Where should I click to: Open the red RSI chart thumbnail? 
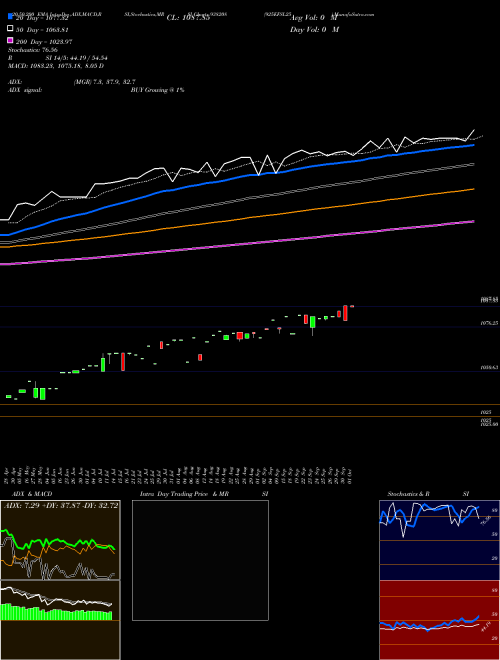439,620
